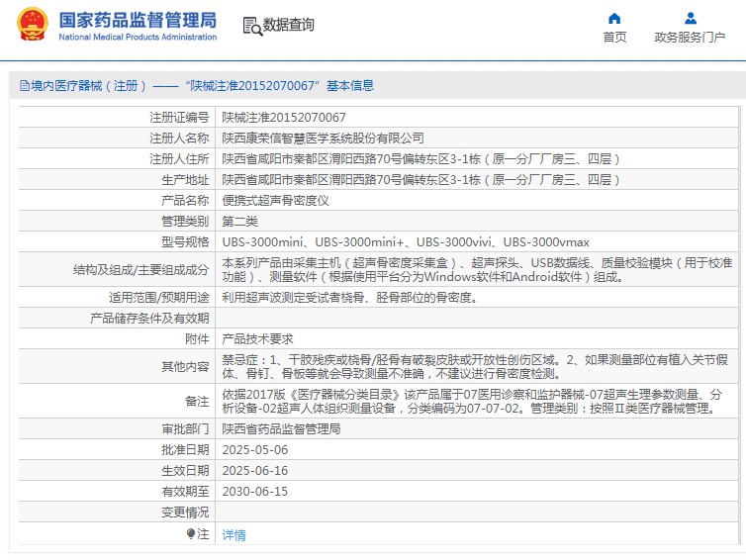Screen dimensions: 746x560
Task: Select 产品名称 label
Action: [x=185, y=200]
